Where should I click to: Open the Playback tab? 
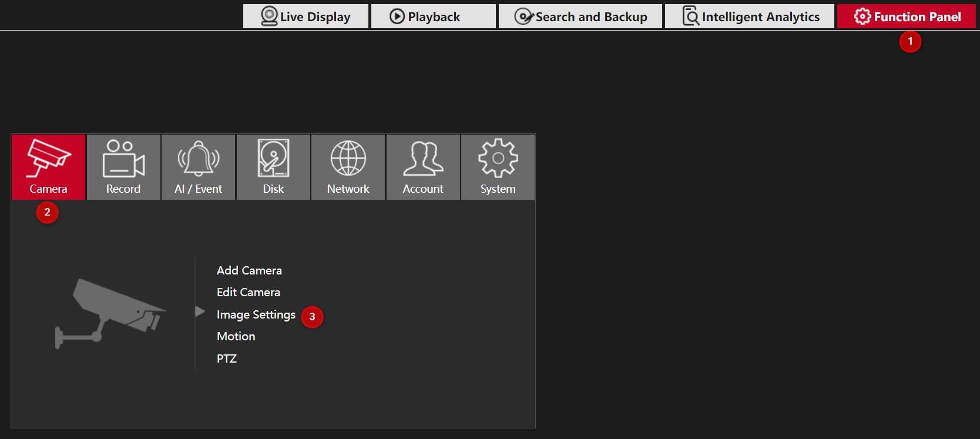433,16
